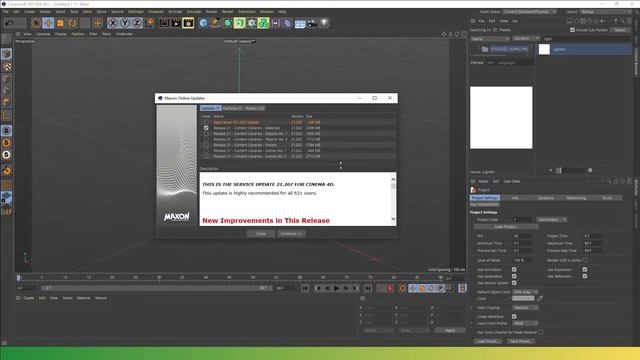Viewport: 640px width, 360px height.
Task: Open the Layout dropdown at top right
Action: tap(606, 12)
